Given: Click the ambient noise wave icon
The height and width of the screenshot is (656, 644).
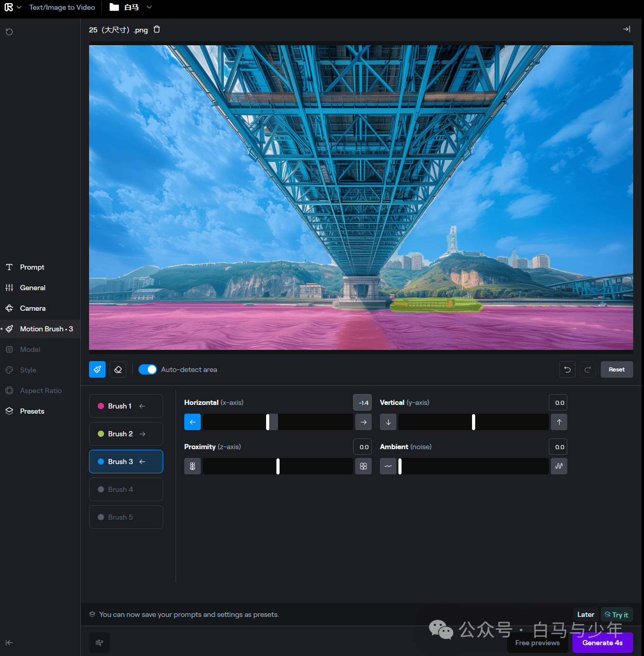Looking at the screenshot, I should click(559, 466).
